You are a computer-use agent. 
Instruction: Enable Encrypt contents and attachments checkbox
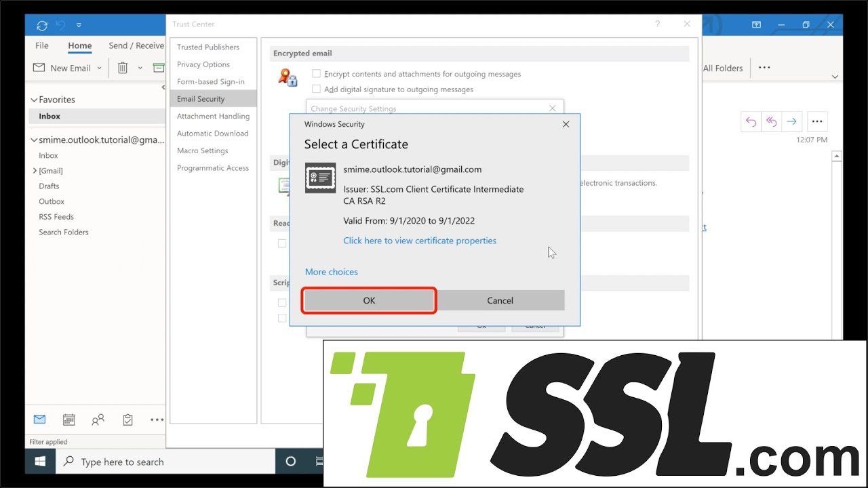(316, 73)
